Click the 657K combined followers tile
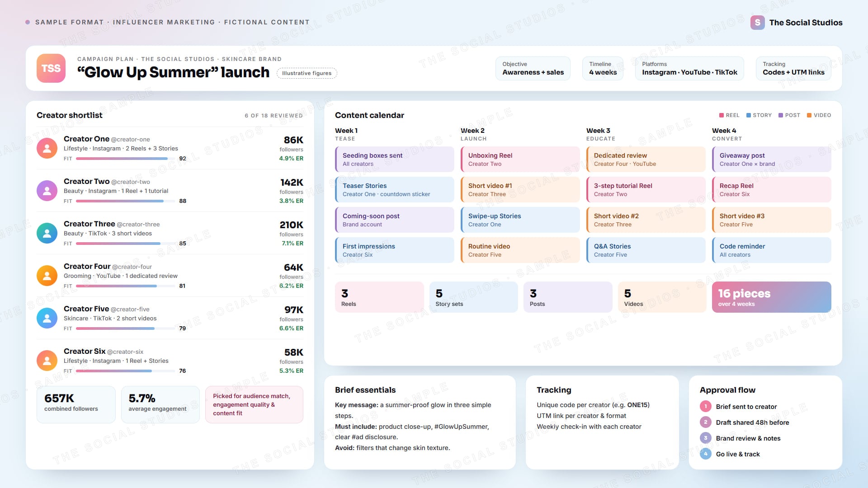The width and height of the screenshot is (868, 488). [76, 405]
